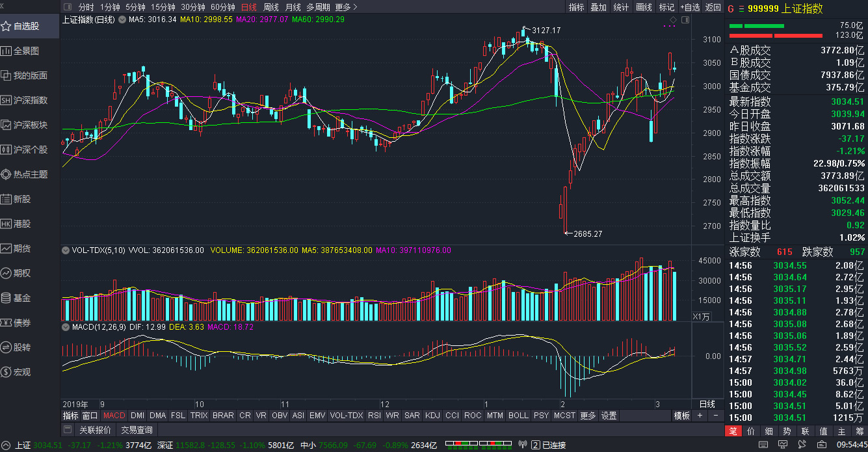Open the 全景图 panorama view
The width and height of the screenshot is (868, 452).
click(x=26, y=51)
